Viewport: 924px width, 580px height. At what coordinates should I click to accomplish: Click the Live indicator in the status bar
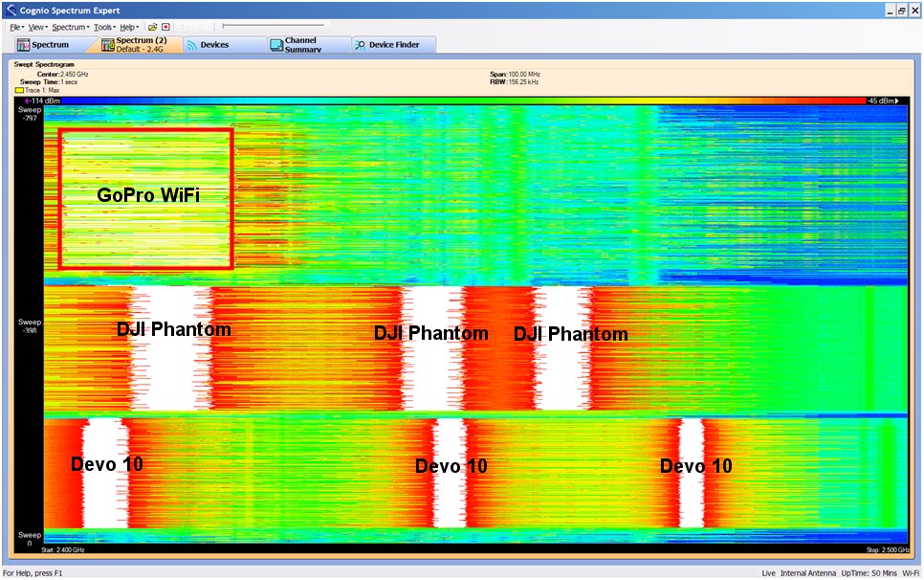[x=768, y=573]
